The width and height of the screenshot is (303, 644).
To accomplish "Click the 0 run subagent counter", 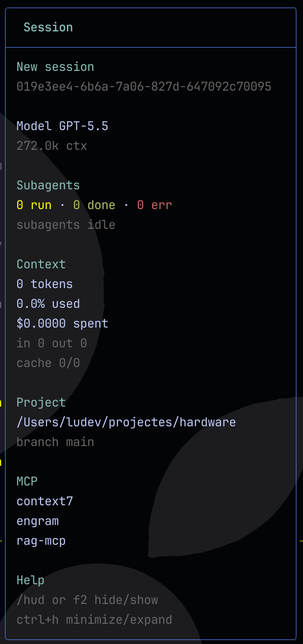I will 34,205.
